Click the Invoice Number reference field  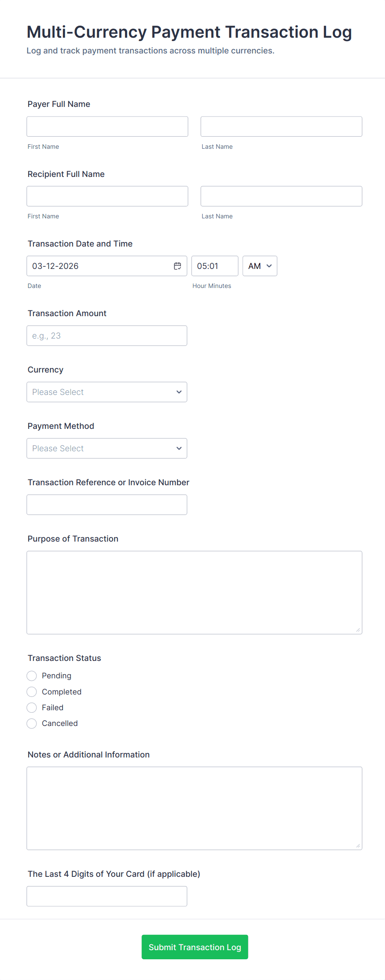107,505
